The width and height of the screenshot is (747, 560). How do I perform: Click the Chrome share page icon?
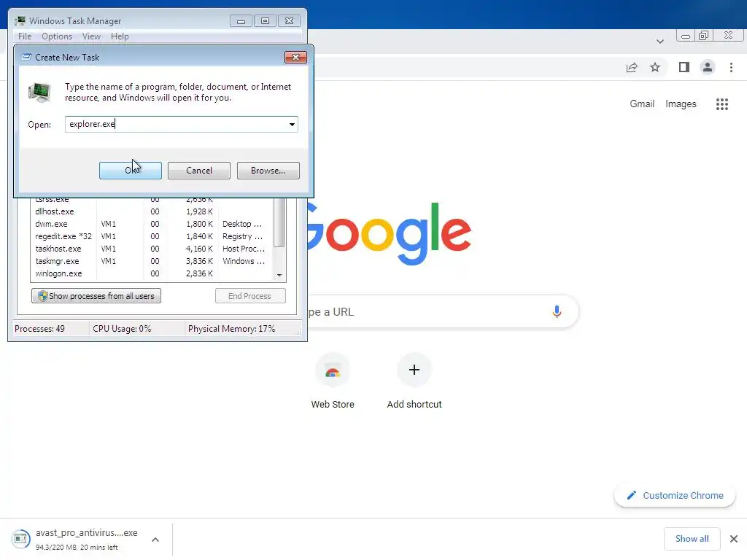[632, 68]
